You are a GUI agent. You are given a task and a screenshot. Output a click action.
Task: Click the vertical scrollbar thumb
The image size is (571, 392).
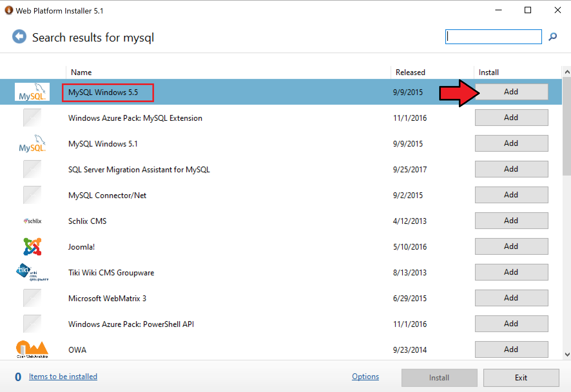tap(567, 126)
